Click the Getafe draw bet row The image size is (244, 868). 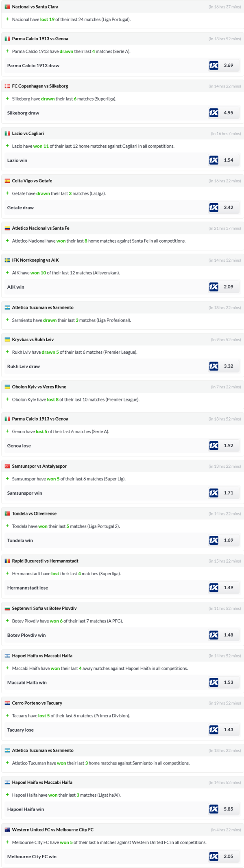point(20,208)
